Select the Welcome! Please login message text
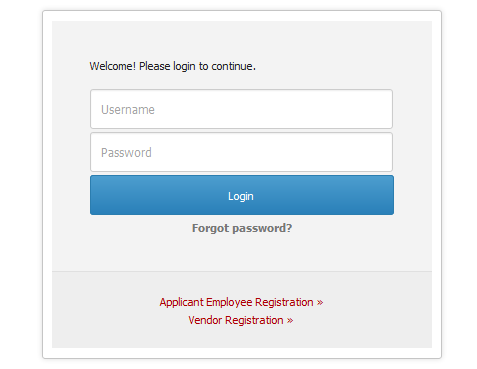Screen dimensions: 477x369 pos(172,66)
